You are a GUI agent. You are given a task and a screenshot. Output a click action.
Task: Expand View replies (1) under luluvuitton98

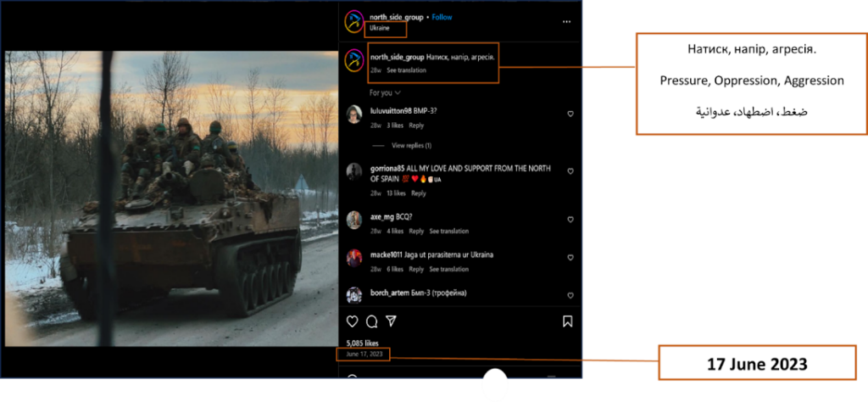click(x=411, y=146)
